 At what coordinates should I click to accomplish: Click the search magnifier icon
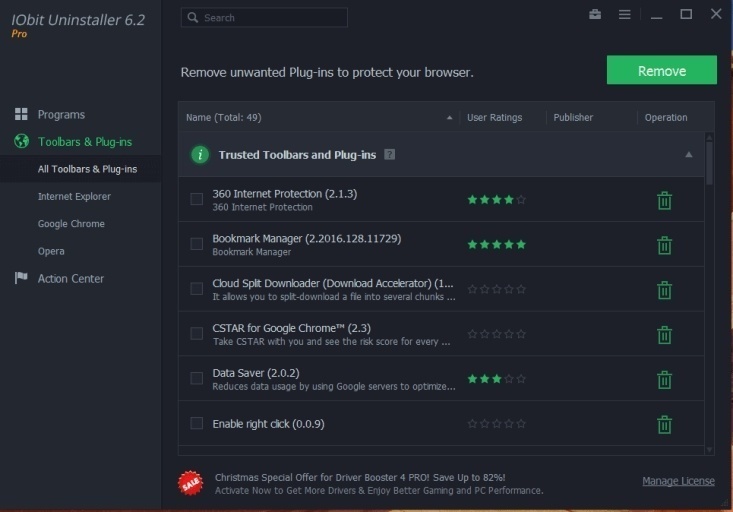(193, 17)
